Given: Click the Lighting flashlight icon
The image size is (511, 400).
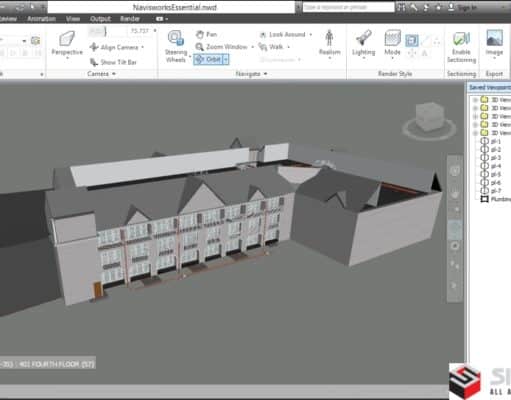Looking at the screenshot, I should pyautogui.click(x=363, y=38).
